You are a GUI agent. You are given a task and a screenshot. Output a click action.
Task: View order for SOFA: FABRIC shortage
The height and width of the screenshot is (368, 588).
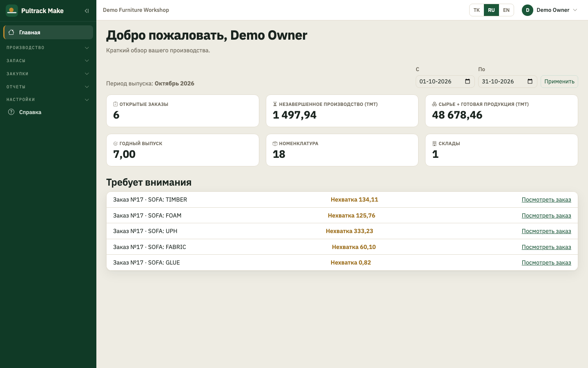coord(546,247)
